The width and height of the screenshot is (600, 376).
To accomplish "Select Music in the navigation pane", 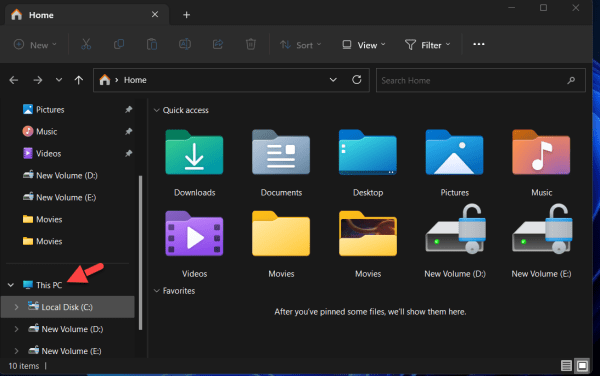I will [46, 131].
